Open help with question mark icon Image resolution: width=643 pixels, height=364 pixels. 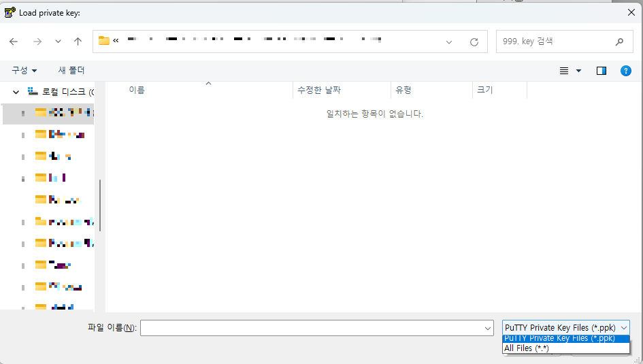(626, 71)
